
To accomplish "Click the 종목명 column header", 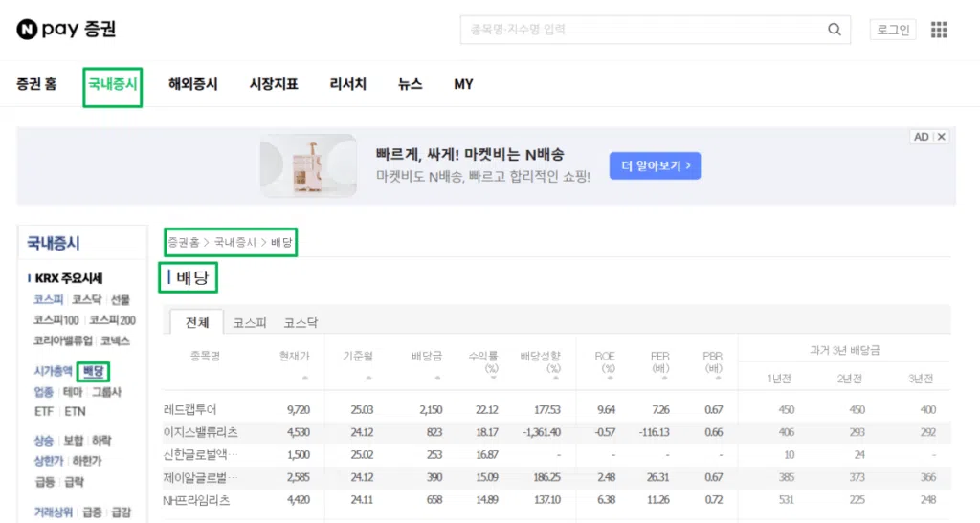I will click(205, 356).
